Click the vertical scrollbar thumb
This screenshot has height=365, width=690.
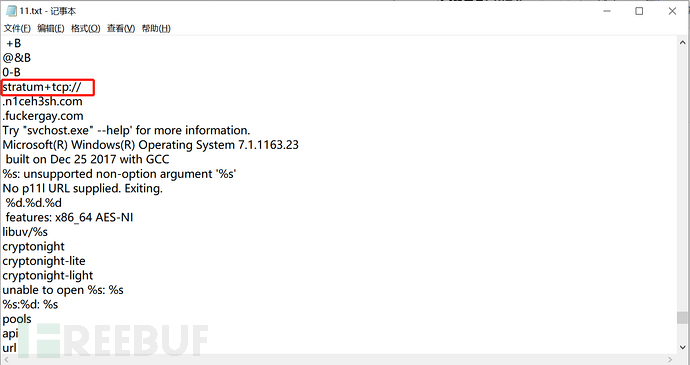pos(683,317)
